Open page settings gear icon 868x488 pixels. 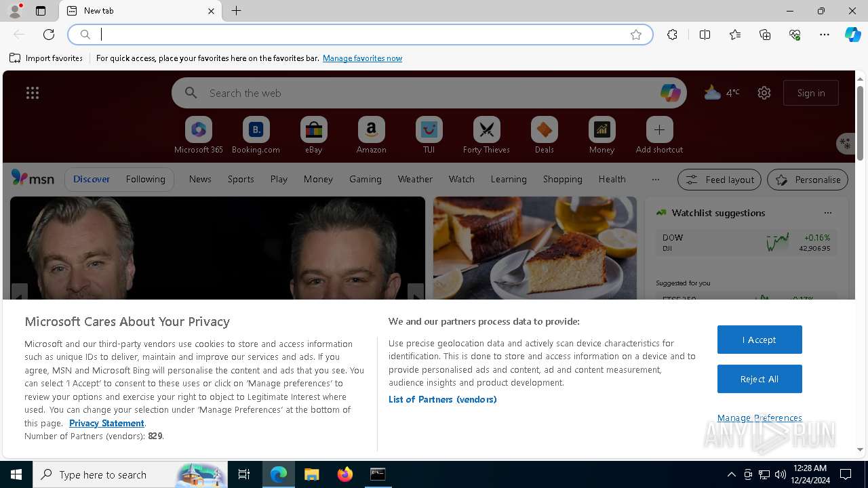click(x=764, y=93)
